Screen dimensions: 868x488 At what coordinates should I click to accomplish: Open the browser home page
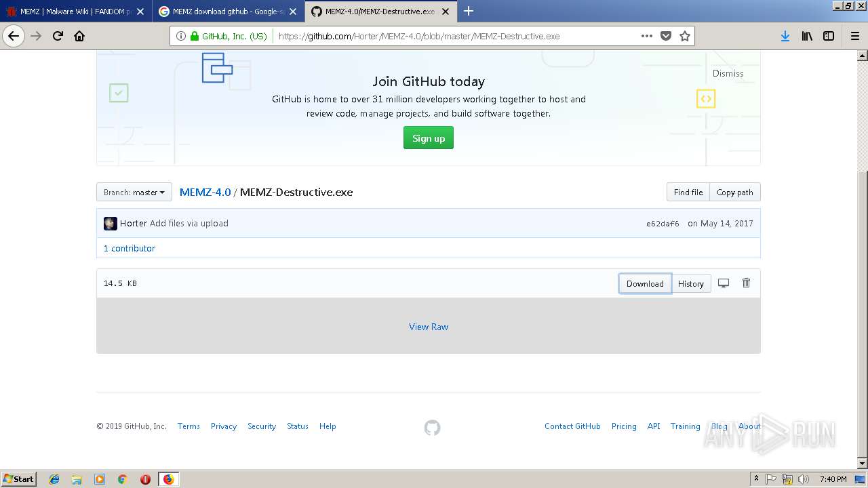point(79,36)
